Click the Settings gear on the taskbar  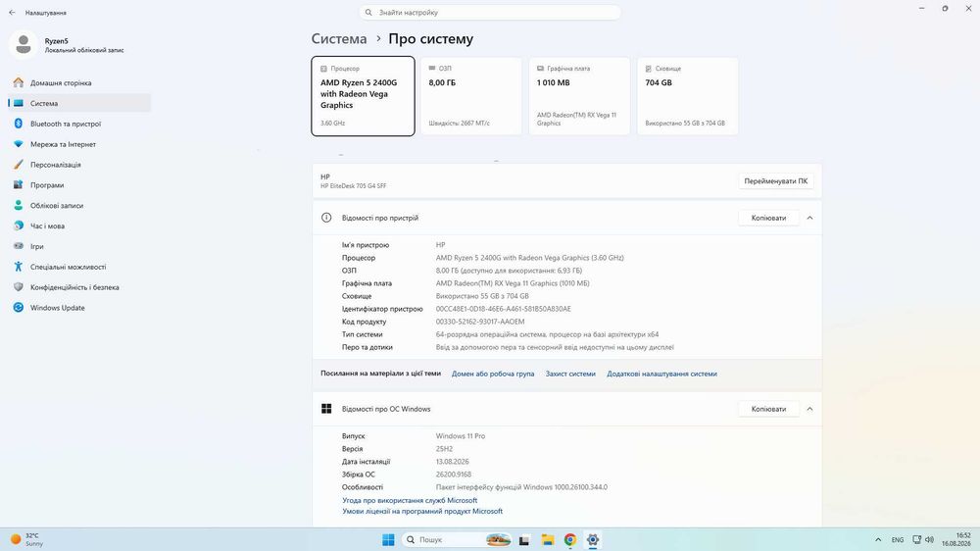pos(593,540)
